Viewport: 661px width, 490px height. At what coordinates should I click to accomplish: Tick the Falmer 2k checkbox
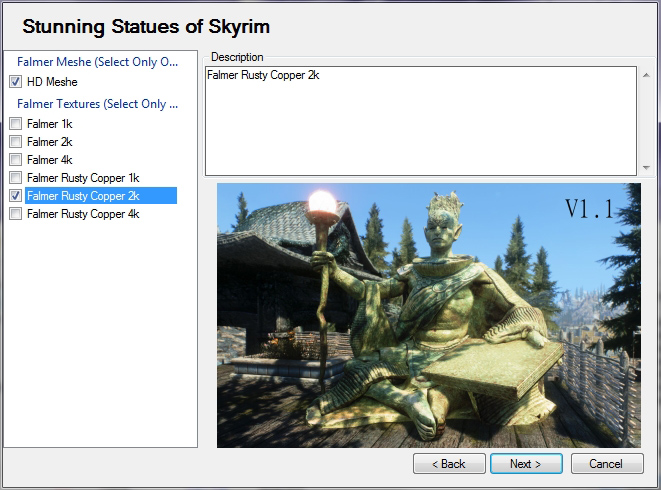point(16,141)
